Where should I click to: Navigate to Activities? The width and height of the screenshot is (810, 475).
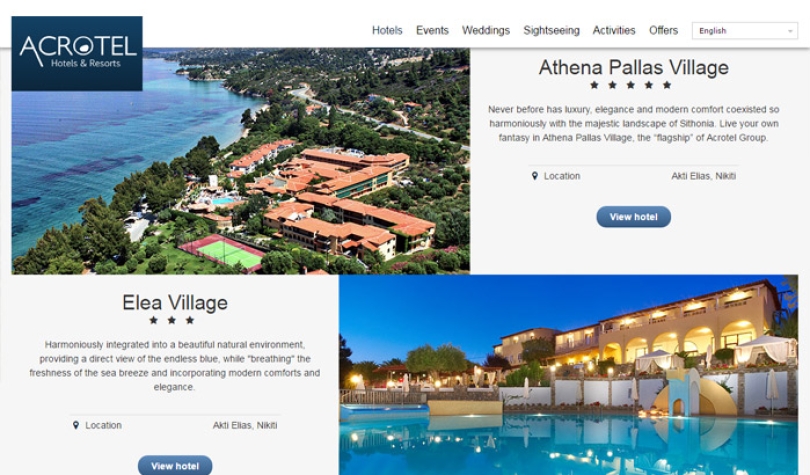pyautogui.click(x=614, y=30)
